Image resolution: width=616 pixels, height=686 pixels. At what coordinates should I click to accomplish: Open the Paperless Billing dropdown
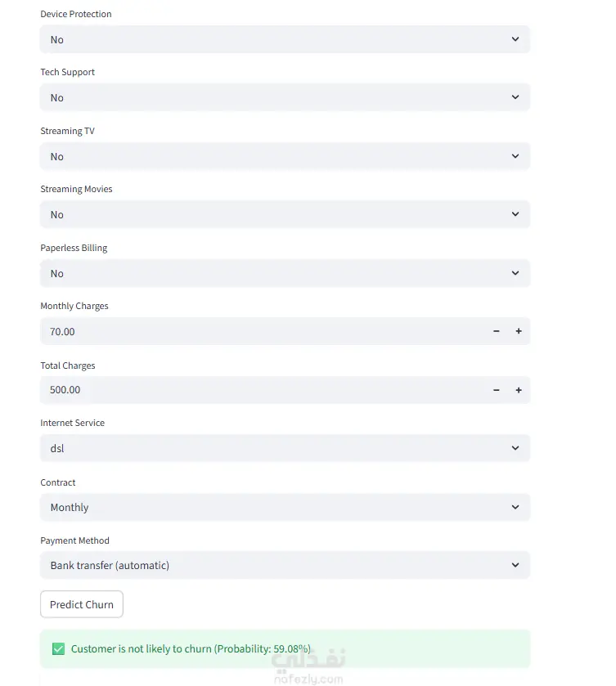pyautogui.click(x=285, y=273)
